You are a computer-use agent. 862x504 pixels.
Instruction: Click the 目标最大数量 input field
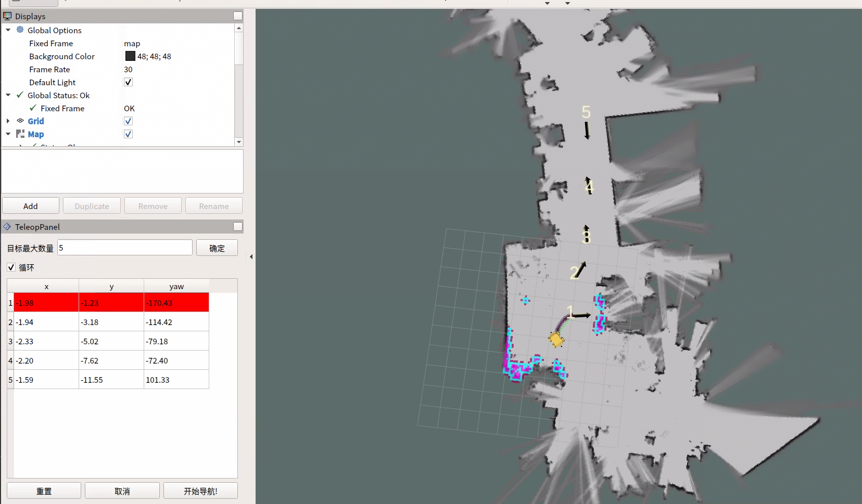pyautogui.click(x=125, y=248)
